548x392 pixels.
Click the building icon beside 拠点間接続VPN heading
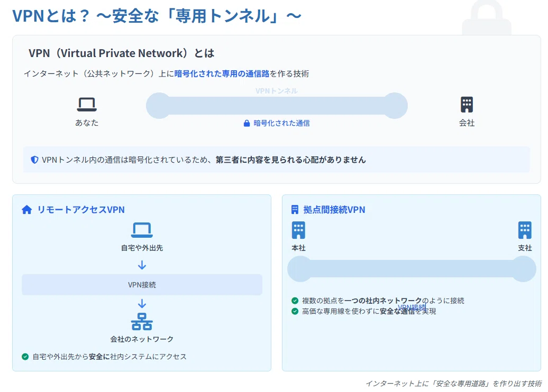[x=295, y=209]
